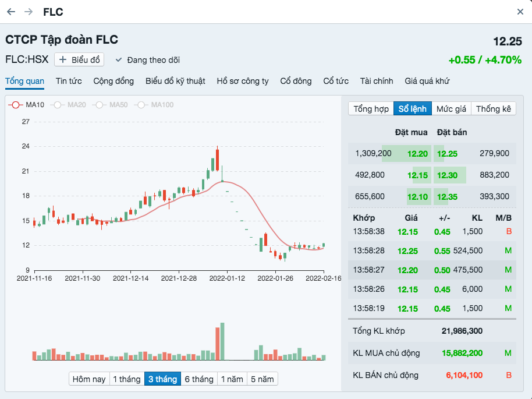Switch to Thống kê panel tab

[494, 109]
